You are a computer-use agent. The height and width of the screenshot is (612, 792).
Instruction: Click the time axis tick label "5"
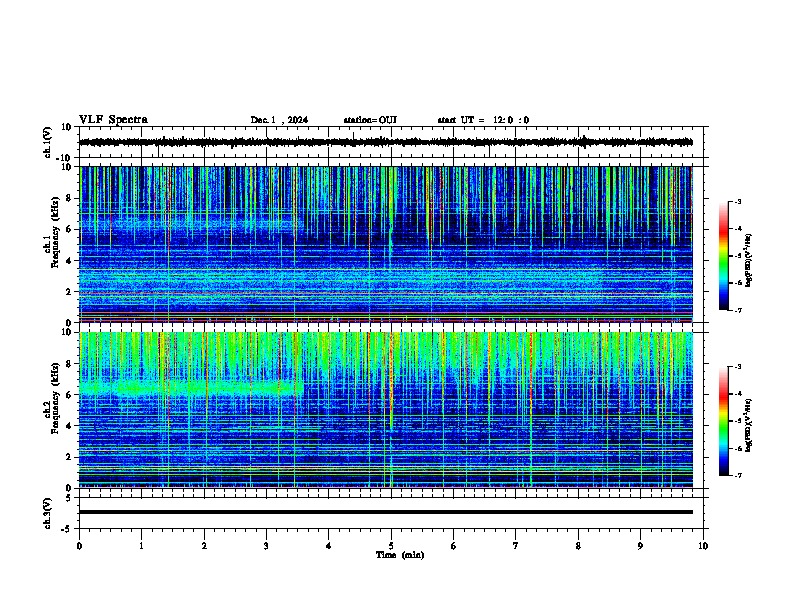391,546
